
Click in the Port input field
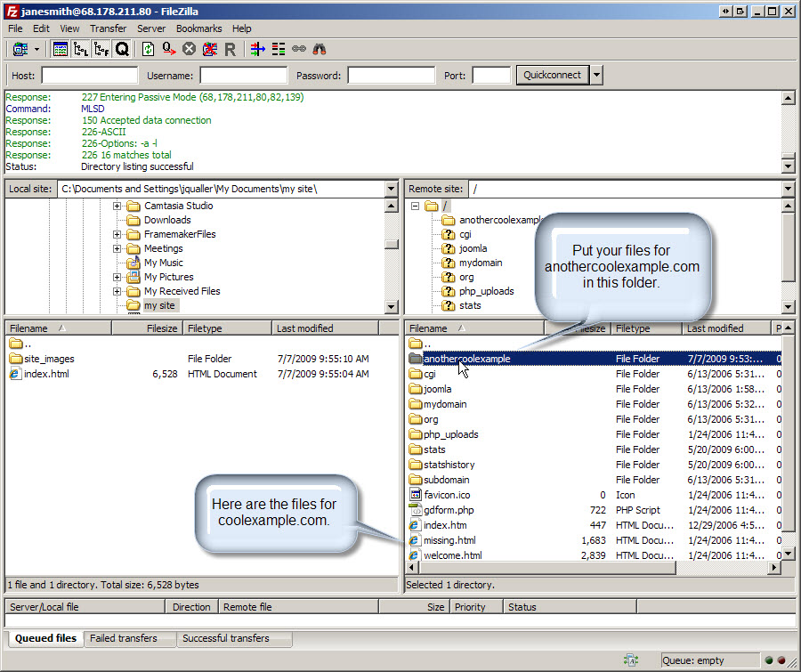point(491,76)
